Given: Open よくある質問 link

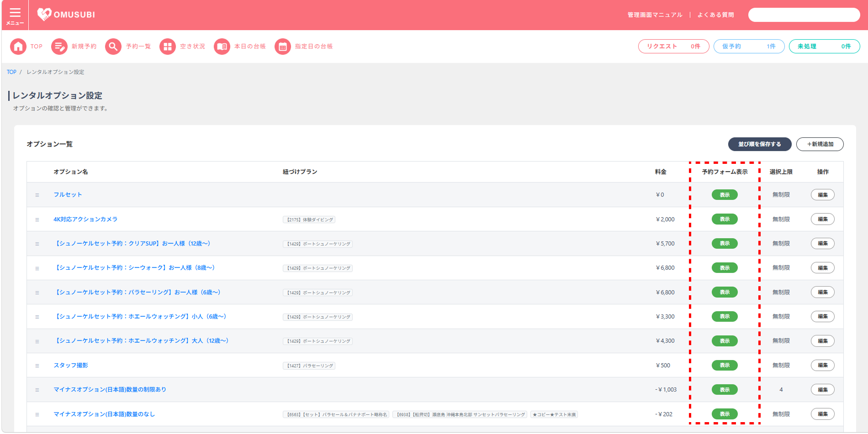Looking at the screenshot, I should coord(715,15).
